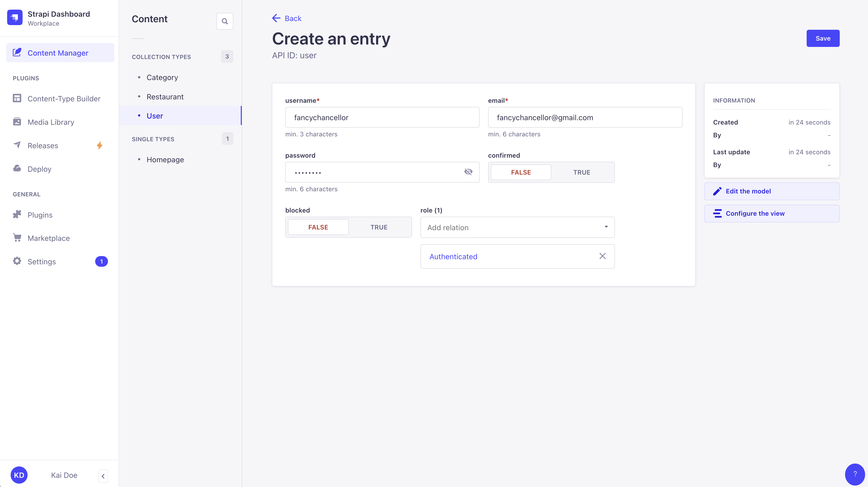Viewport: 868px width, 487px height.
Task: Open the Homepage single type
Action: [165, 160]
